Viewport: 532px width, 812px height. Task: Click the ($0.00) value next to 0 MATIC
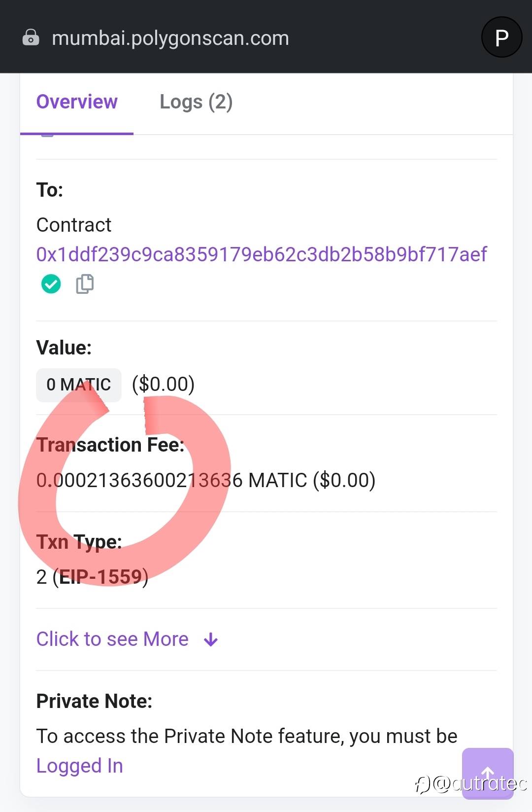click(163, 384)
